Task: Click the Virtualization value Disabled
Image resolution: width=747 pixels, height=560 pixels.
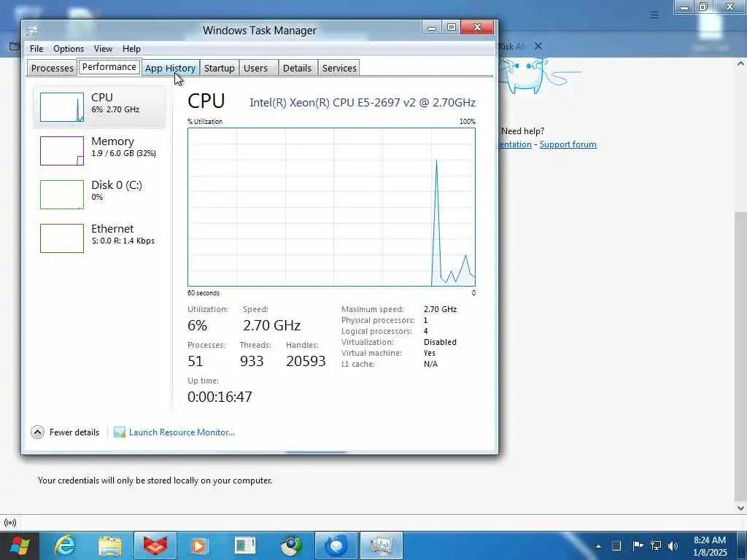Action: tap(440, 342)
